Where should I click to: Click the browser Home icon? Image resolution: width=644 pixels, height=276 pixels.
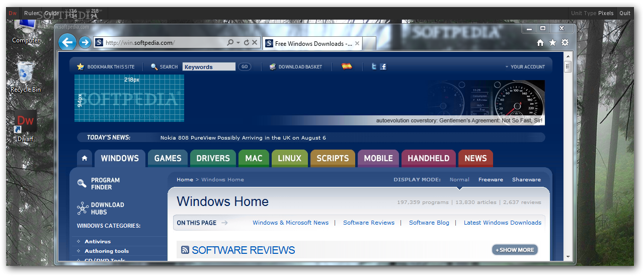(x=540, y=43)
